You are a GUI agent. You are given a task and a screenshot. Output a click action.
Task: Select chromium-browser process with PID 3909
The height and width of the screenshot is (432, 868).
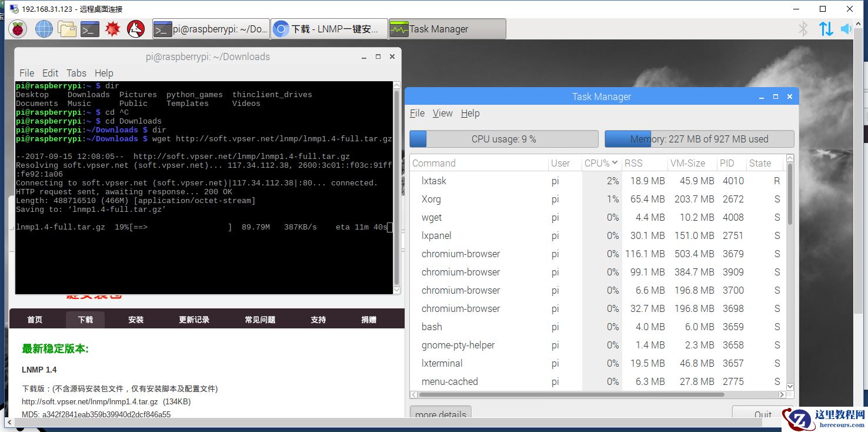click(x=597, y=272)
